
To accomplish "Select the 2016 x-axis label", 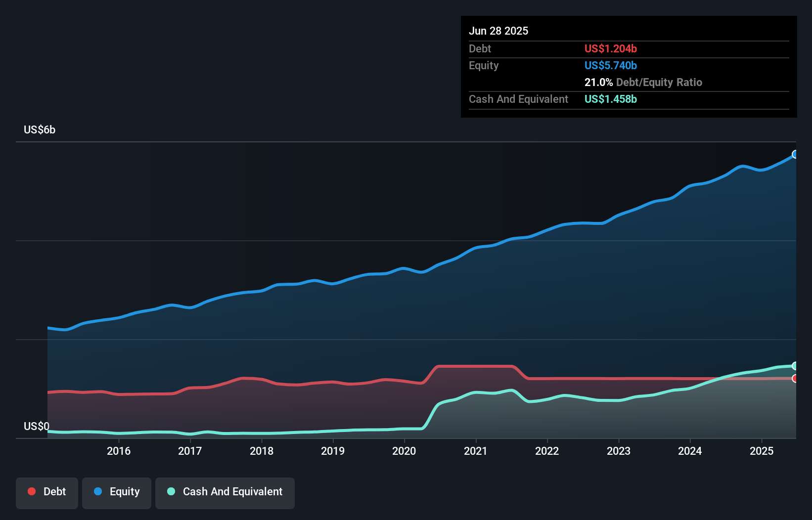I will pos(119,451).
